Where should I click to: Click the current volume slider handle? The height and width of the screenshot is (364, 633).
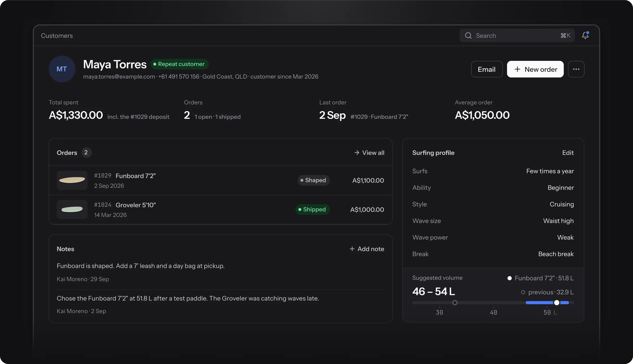(556, 303)
